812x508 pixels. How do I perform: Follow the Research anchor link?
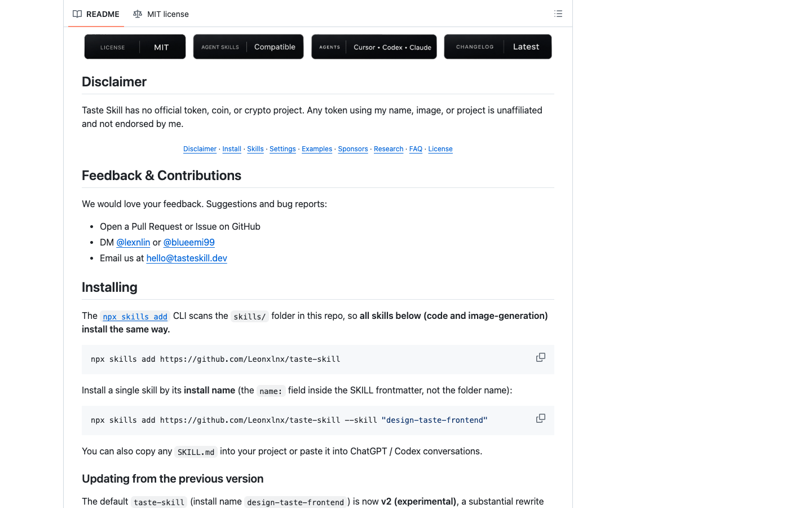pyautogui.click(x=389, y=149)
